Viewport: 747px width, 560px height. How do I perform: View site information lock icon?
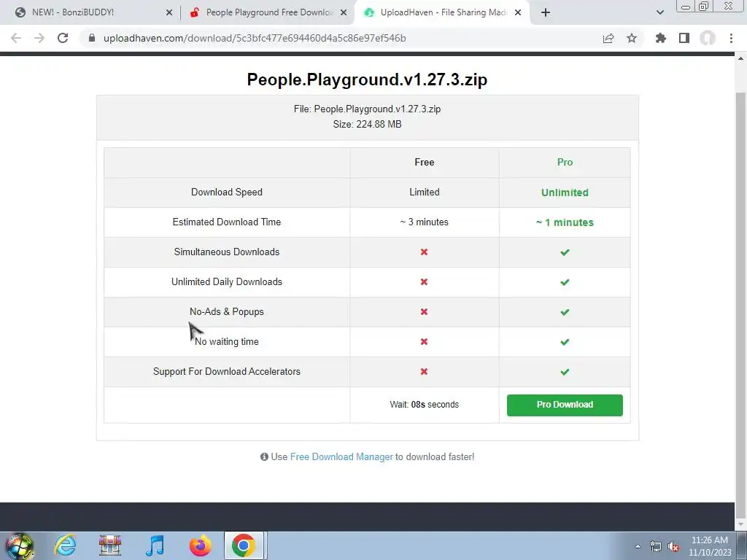pos(92,38)
